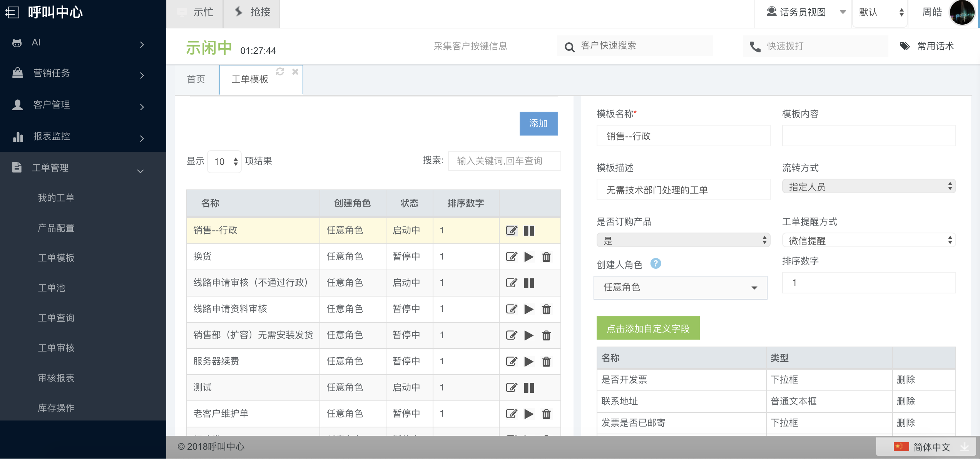Click the 排序数字 stepper showing 10 results
Screen dimensions: 980x459
pos(224,162)
